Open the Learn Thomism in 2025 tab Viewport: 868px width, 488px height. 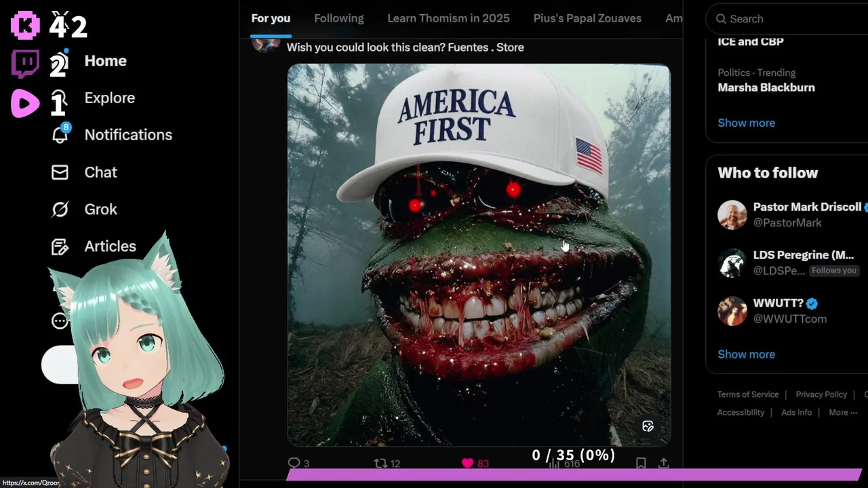pyautogui.click(x=448, y=18)
